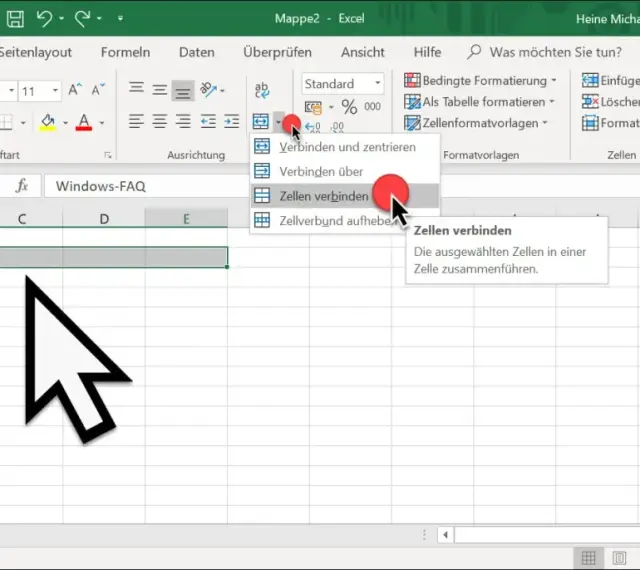Align text vertically to the middle
This screenshot has width=640, height=570.
coord(160,89)
